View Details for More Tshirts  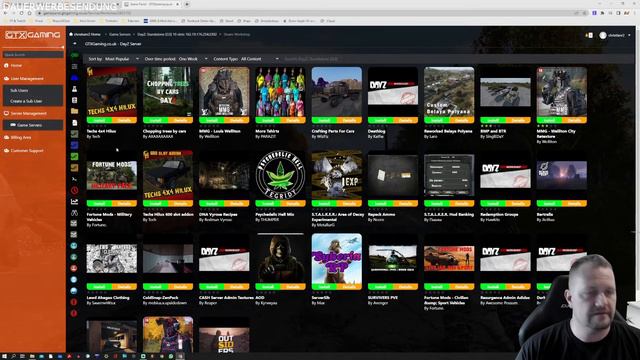293,120
